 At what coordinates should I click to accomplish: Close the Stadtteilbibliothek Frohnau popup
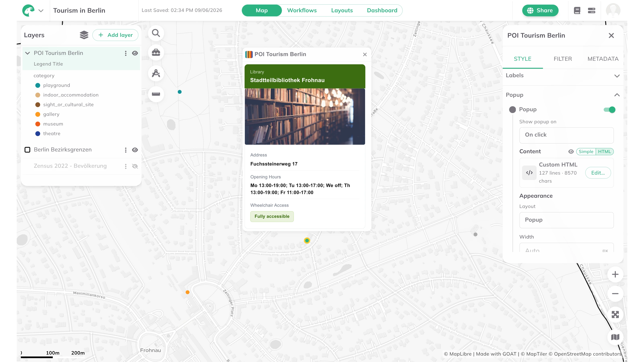pos(365,55)
